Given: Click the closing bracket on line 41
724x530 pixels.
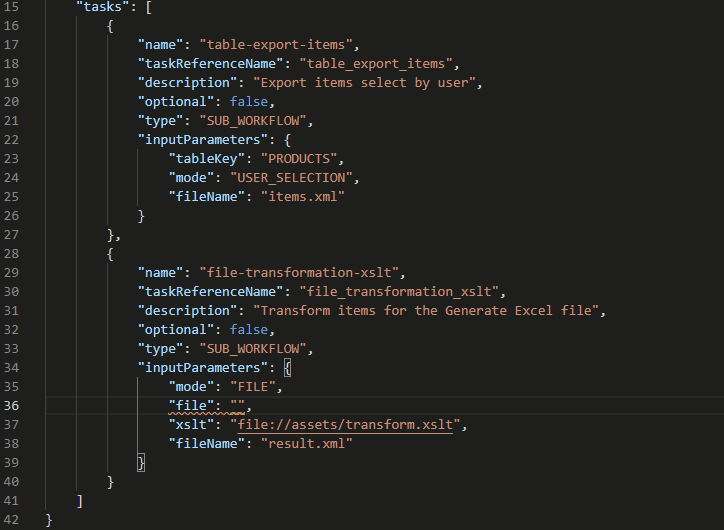Looking at the screenshot, I should [x=79, y=500].
